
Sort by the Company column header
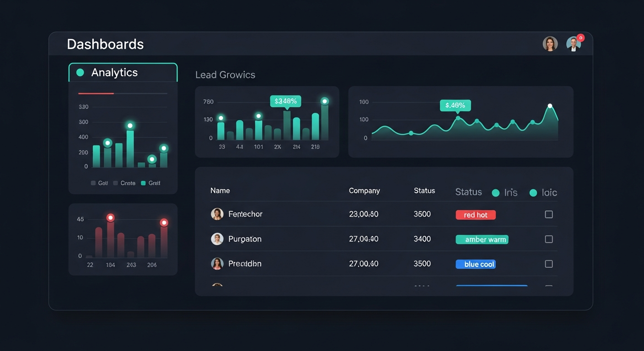click(365, 191)
